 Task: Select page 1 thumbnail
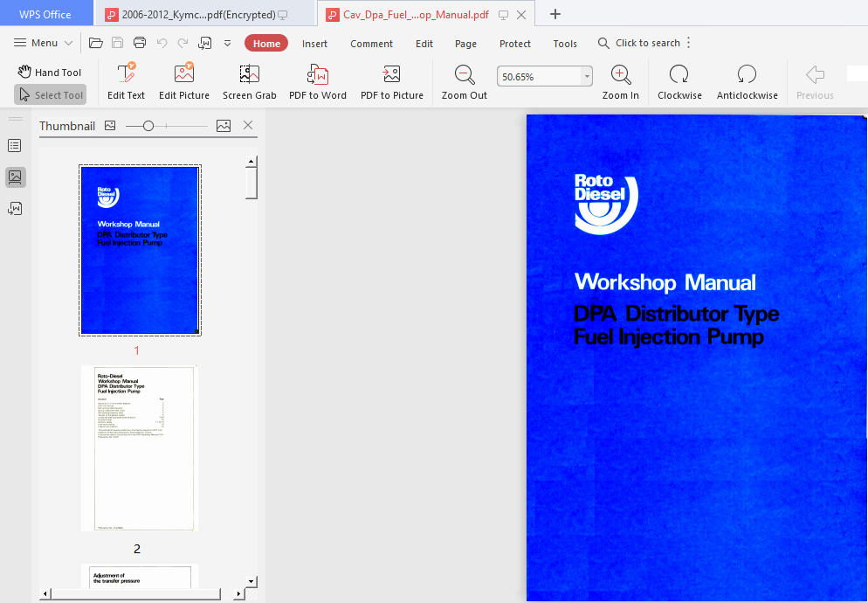point(140,250)
